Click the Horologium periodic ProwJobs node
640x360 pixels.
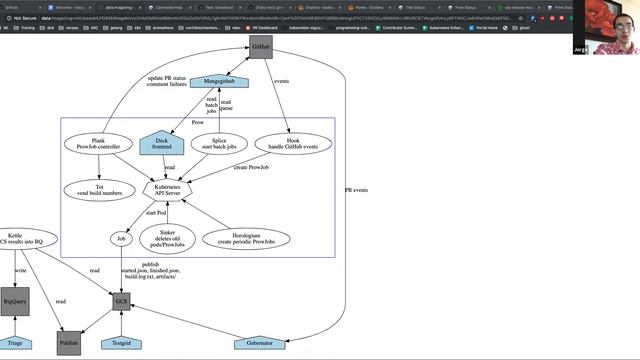(246, 239)
